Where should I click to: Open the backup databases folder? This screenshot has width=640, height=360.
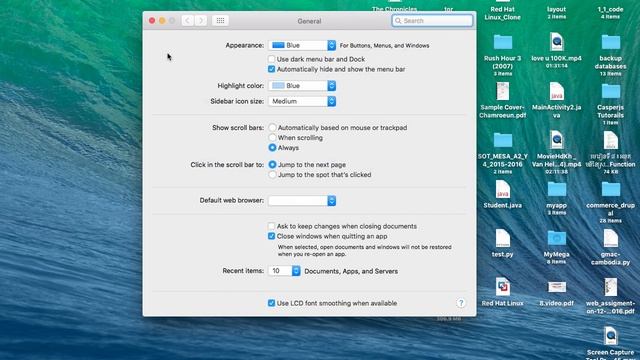coord(610,42)
